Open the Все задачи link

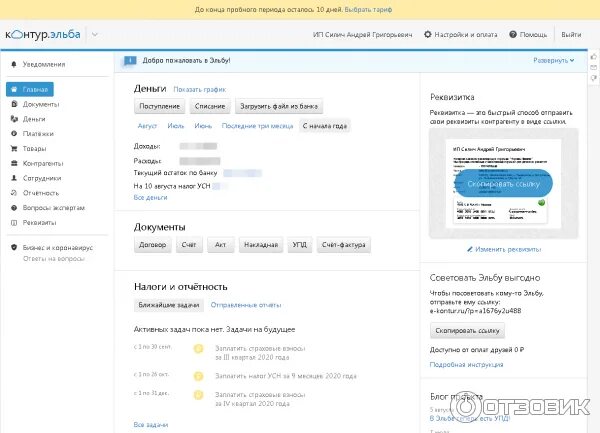point(151,425)
